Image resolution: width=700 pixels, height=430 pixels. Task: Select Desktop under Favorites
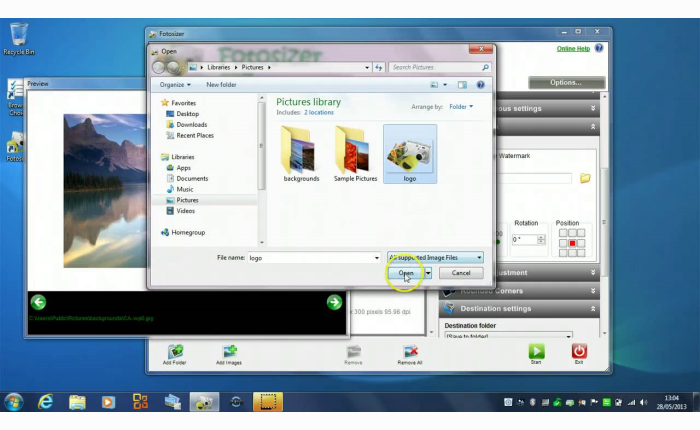click(188, 114)
